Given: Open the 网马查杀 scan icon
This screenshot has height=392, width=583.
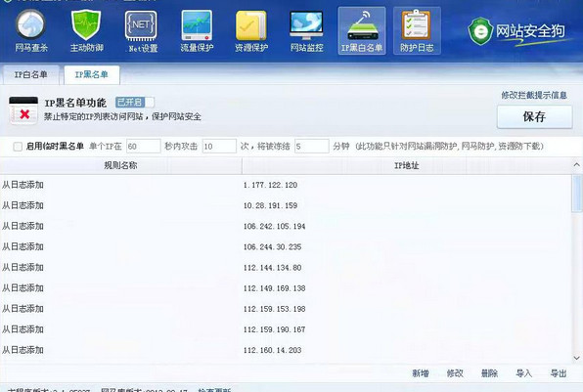Looking at the screenshot, I should pyautogui.click(x=31, y=31).
